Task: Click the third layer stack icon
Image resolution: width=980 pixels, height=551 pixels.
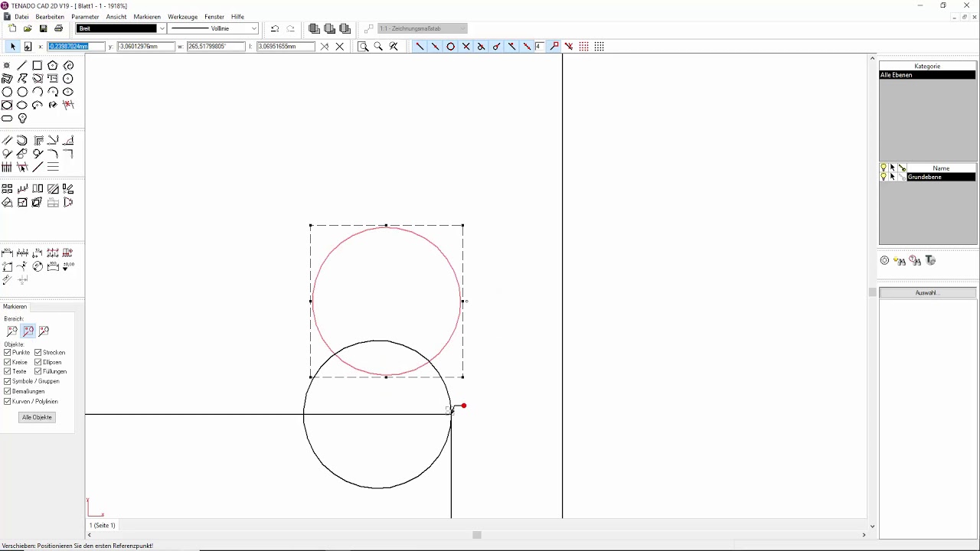Action: 345,28
